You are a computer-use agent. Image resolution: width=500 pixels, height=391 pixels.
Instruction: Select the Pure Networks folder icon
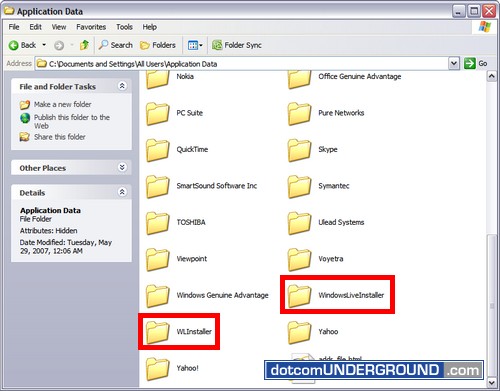299,113
